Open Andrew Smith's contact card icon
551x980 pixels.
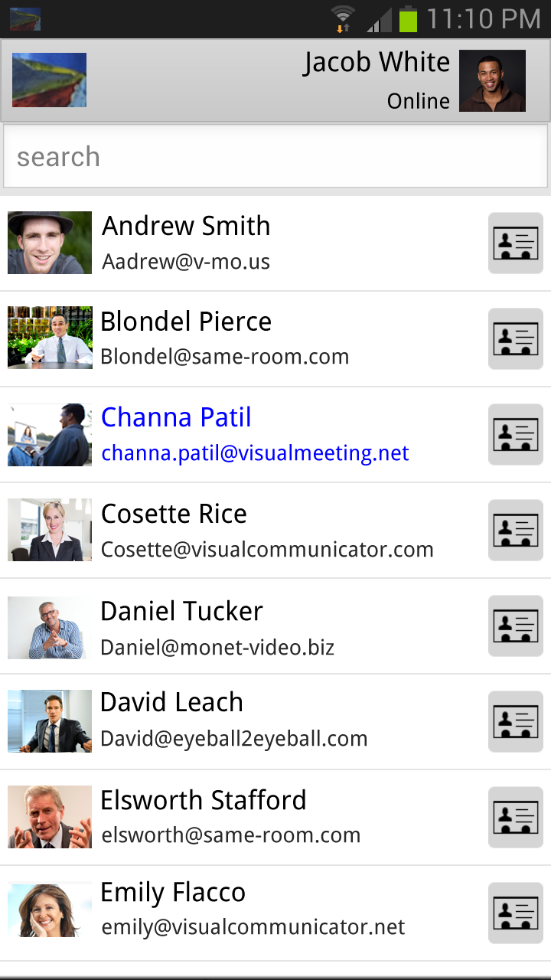point(516,243)
